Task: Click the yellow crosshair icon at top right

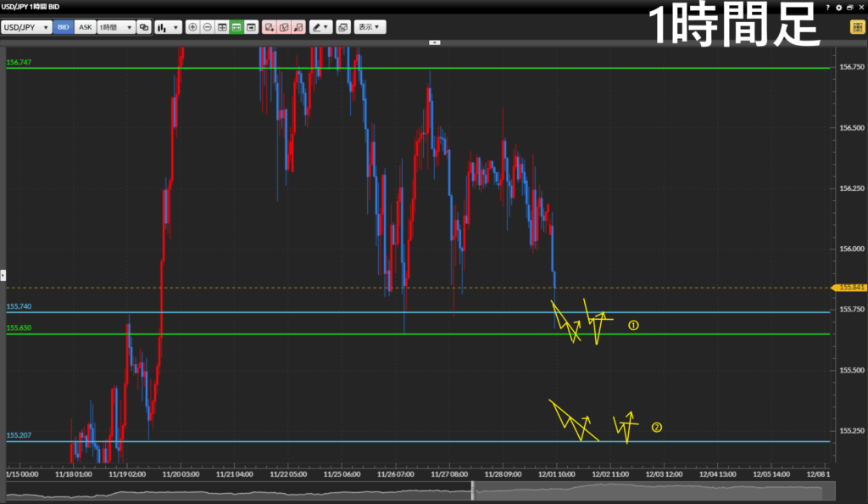Action: point(857,27)
